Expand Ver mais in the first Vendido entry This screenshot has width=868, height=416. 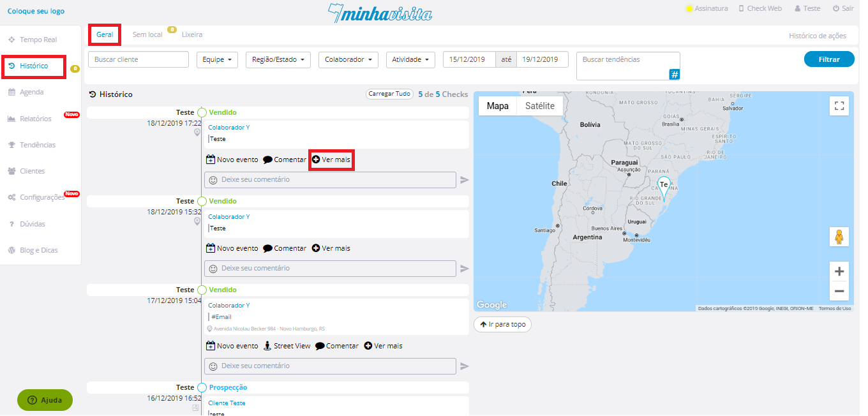pos(331,160)
